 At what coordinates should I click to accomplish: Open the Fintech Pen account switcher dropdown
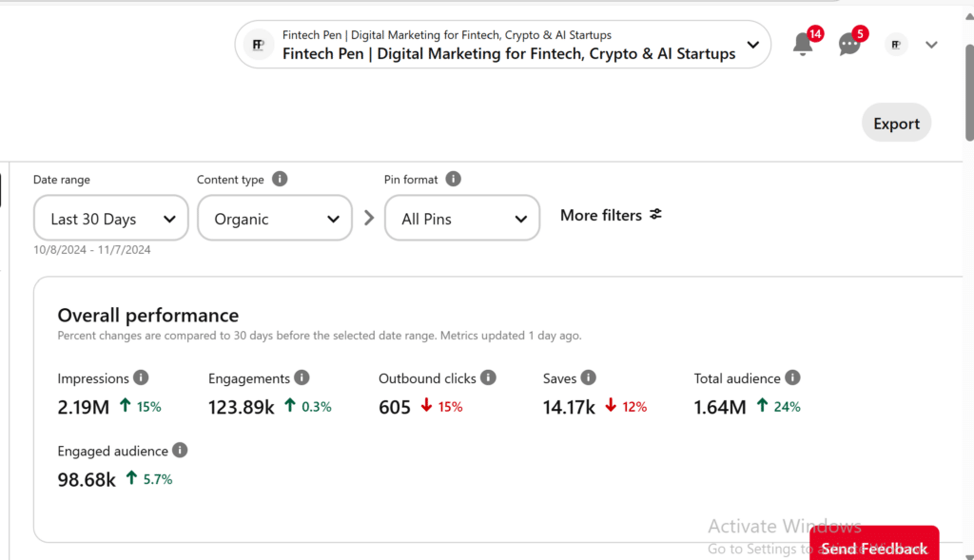tap(502, 45)
